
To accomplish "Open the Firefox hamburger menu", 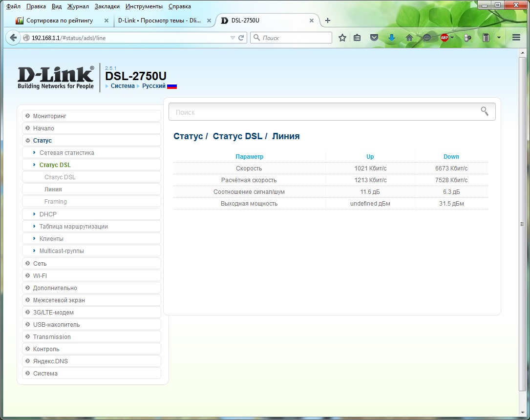I will click(x=516, y=38).
